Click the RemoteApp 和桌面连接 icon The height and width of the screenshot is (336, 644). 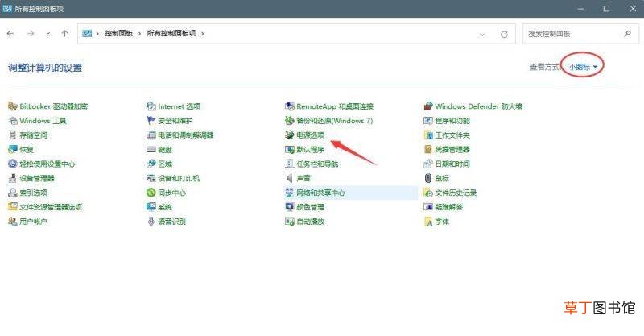(x=290, y=106)
